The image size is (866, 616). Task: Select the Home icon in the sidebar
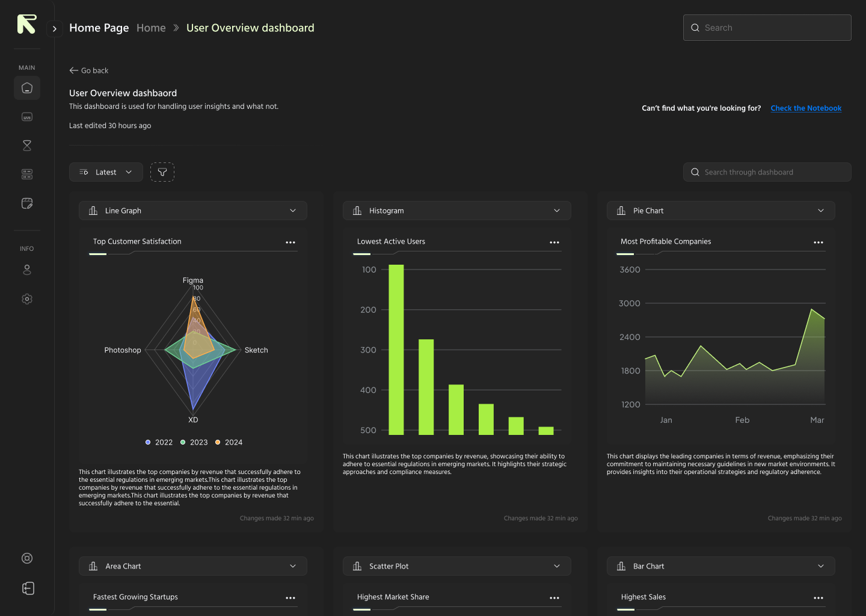[x=26, y=88]
